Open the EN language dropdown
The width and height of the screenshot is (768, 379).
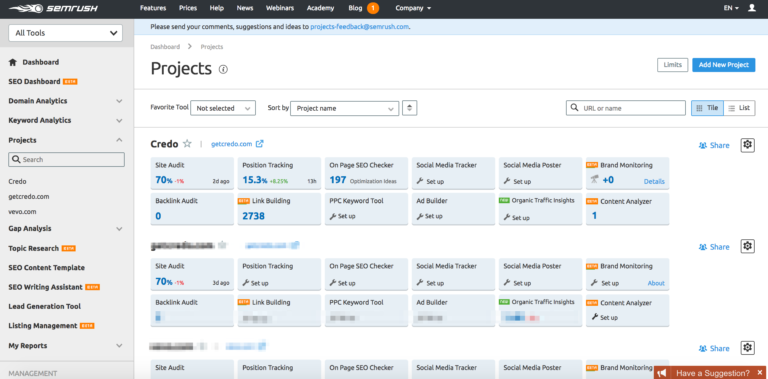point(731,8)
